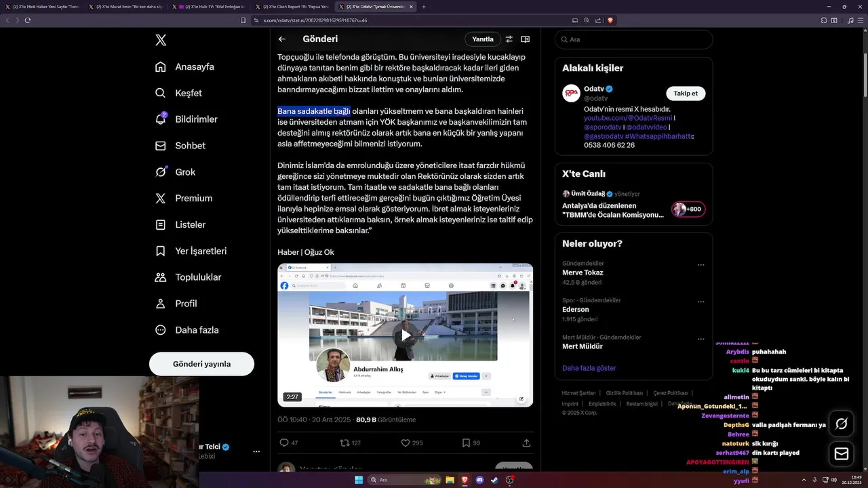Reload the page
The image size is (868, 488).
28,20
